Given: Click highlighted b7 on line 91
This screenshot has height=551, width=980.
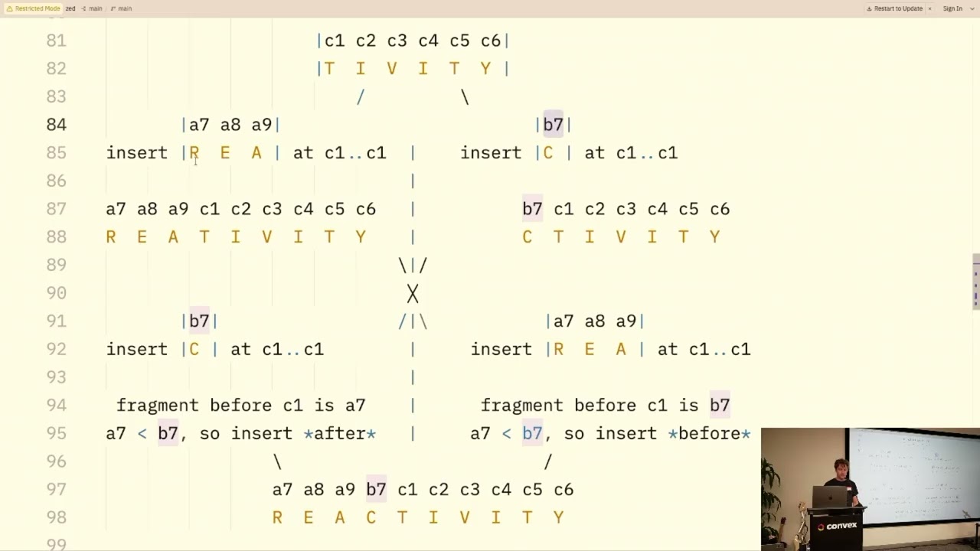Looking at the screenshot, I should tap(199, 321).
